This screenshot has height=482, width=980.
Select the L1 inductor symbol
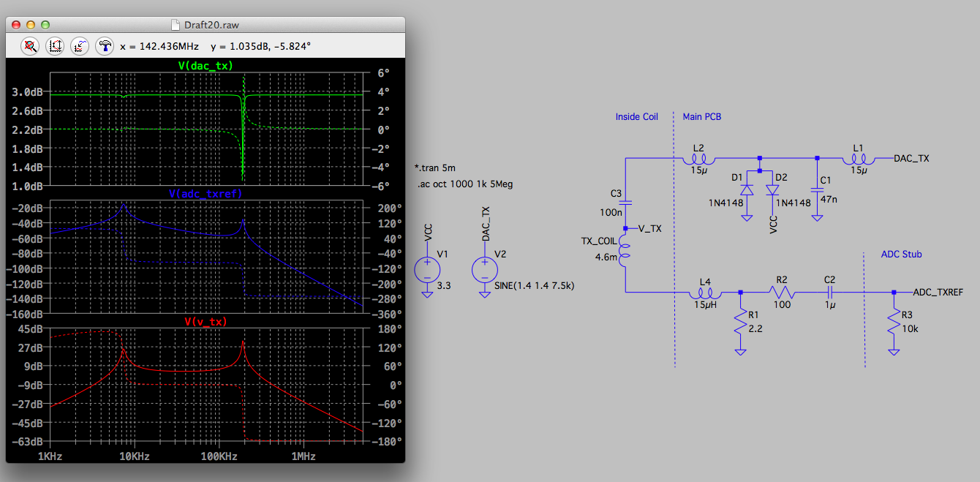click(858, 158)
